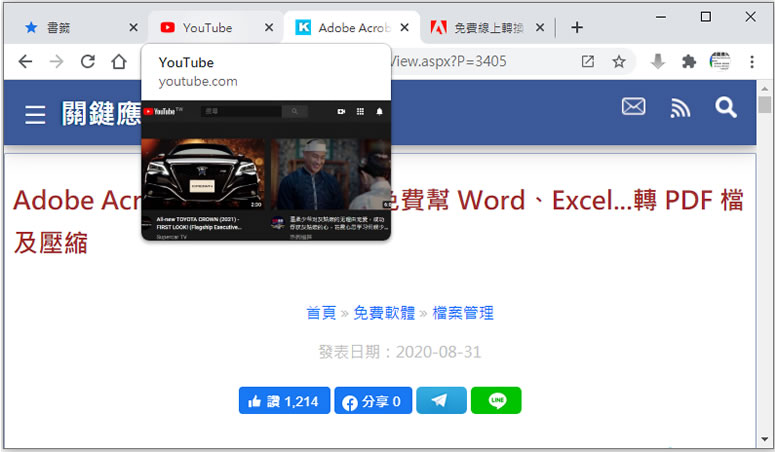Viewport: 775px width, 452px height.
Task: Share the article via LINE button
Action: pos(496,401)
